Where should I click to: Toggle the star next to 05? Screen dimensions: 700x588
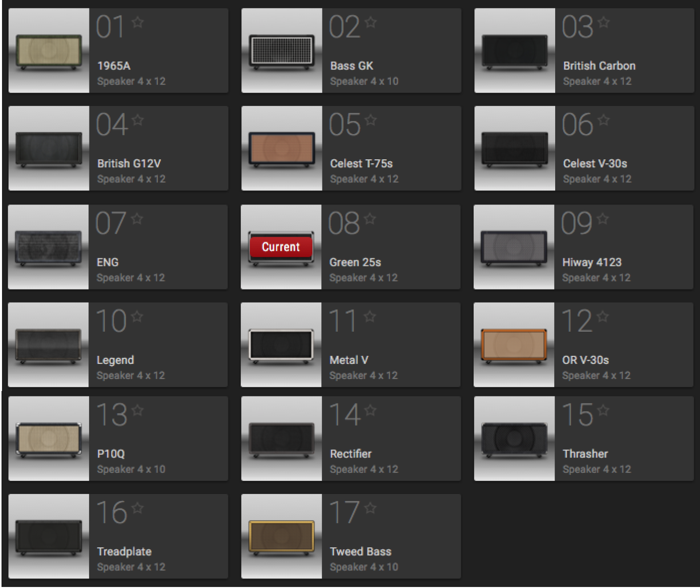tap(371, 120)
